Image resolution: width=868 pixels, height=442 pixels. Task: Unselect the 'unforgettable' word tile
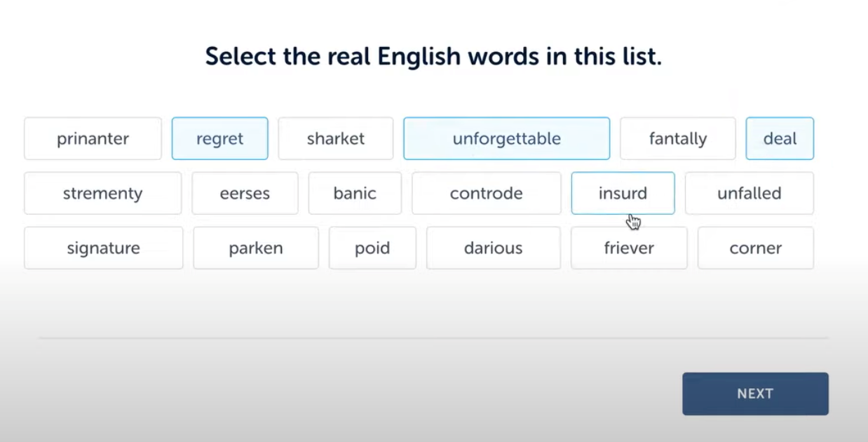[506, 138]
